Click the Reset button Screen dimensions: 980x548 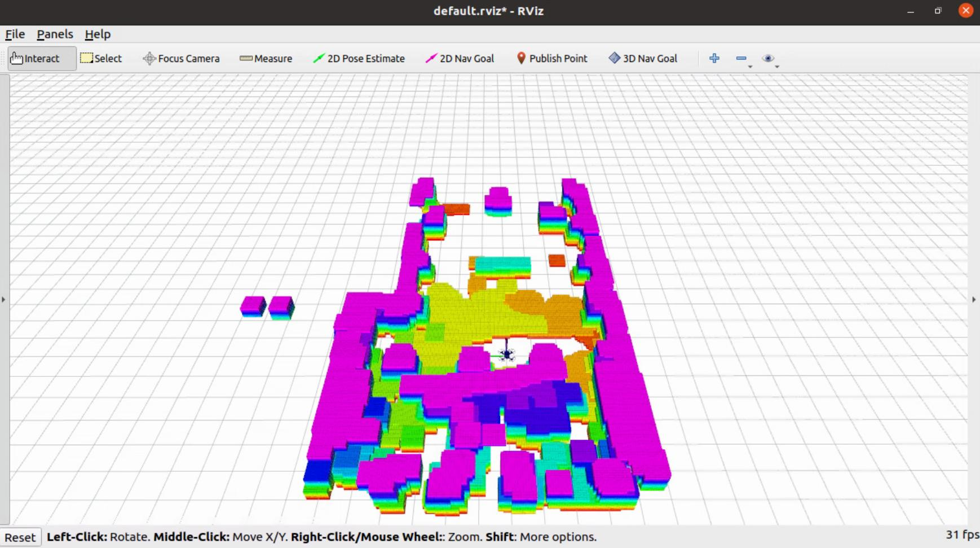point(20,537)
